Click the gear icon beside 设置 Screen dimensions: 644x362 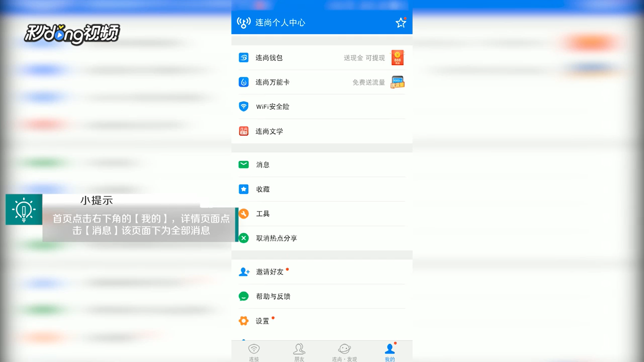tap(243, 321)
